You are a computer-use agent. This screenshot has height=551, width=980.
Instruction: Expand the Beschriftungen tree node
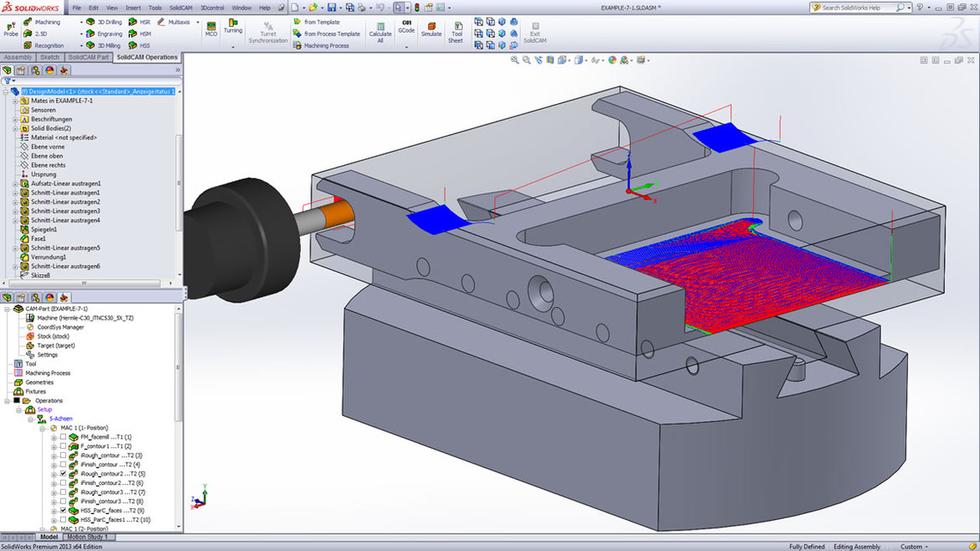coord(15,119)
